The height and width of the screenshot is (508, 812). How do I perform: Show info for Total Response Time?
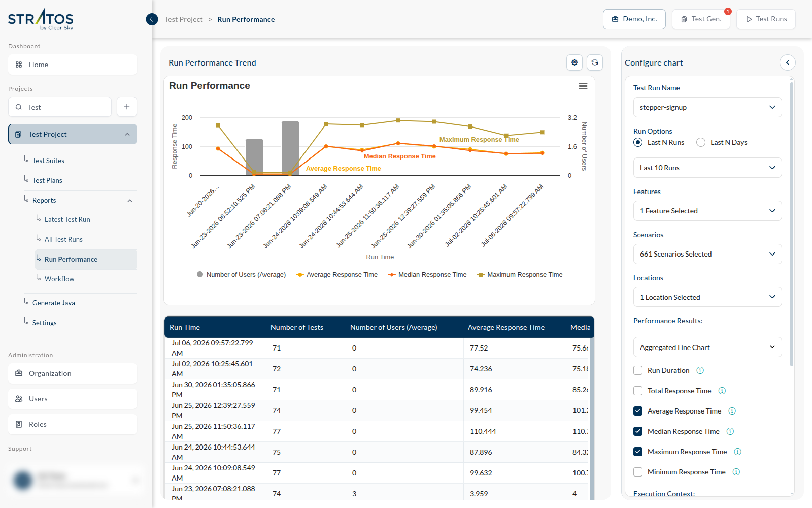point(722,391)
